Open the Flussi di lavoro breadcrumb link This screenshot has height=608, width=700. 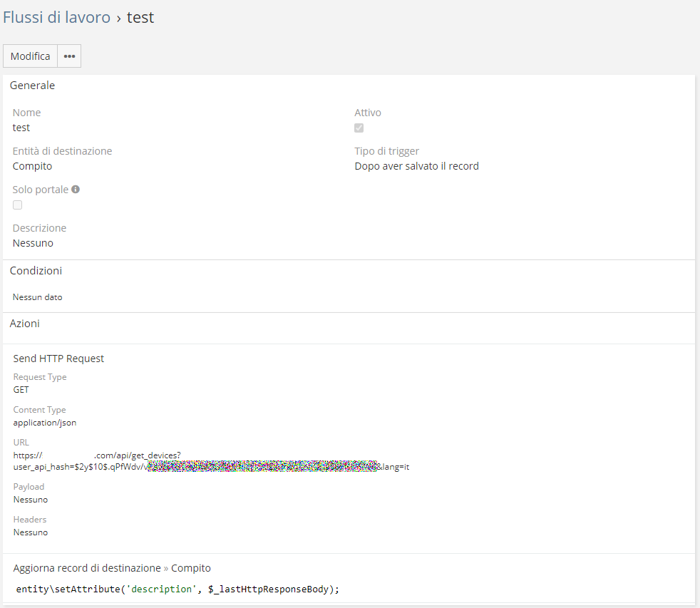coord(56,18)
